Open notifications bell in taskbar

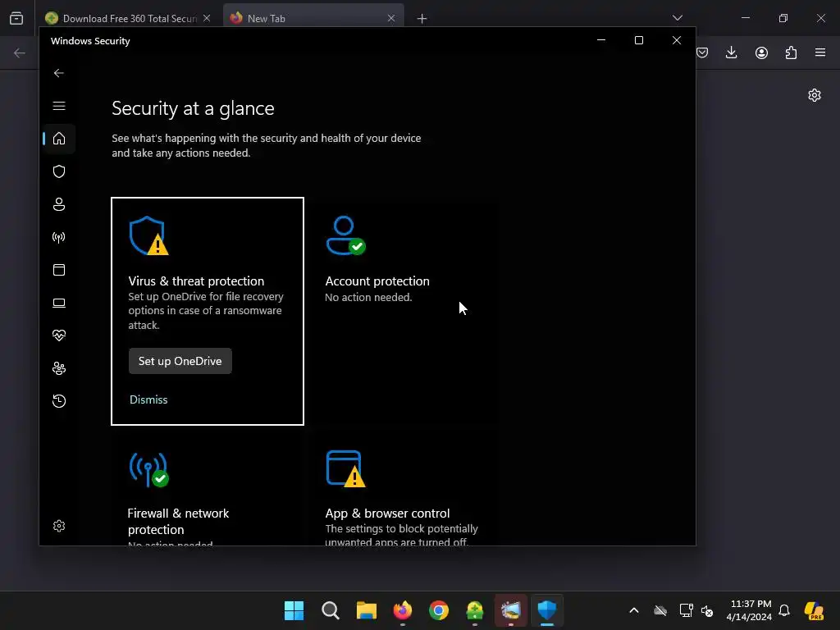pos(784,610)
